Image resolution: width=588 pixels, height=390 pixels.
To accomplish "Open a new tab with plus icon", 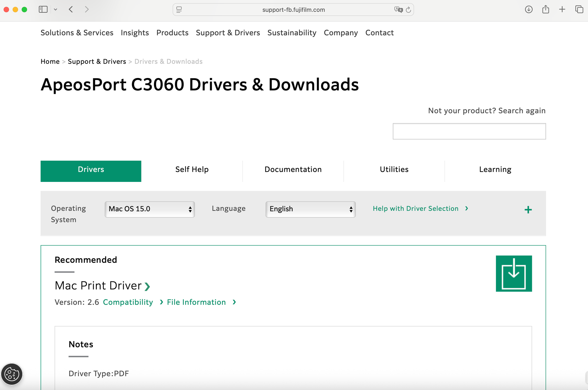I will click(x=562, y=9).
